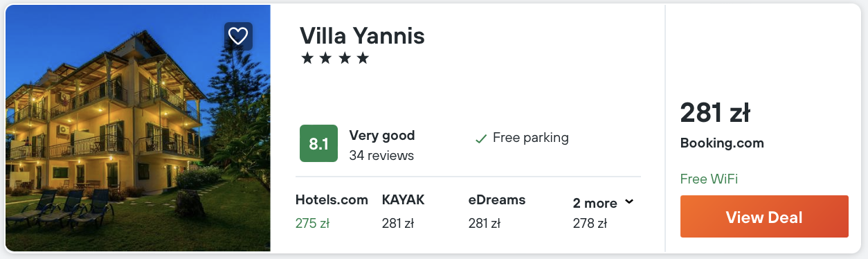Click the Free WiFi label
Screen dimensions: 868x259
[709, 179]
